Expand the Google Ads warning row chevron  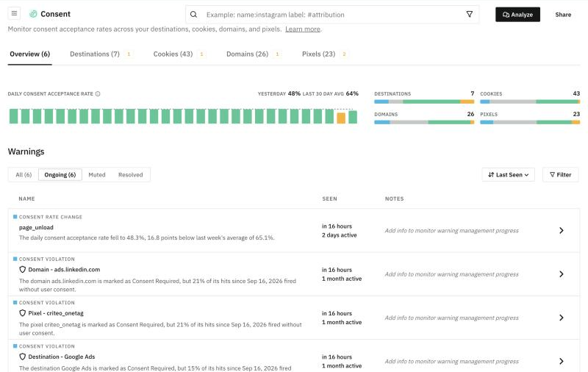(x=561, y=361)
